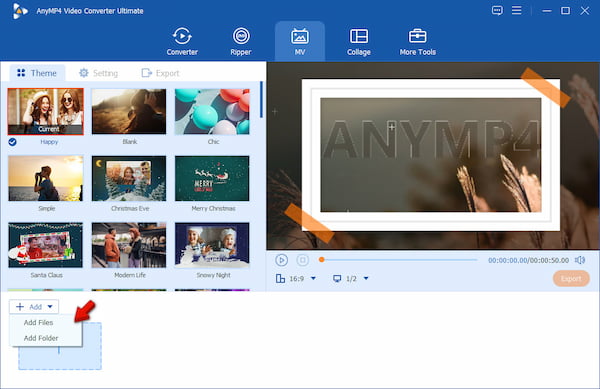Click the Theme tab grid icon
Viewport: 600px width, 389px height.
(21, 73)
